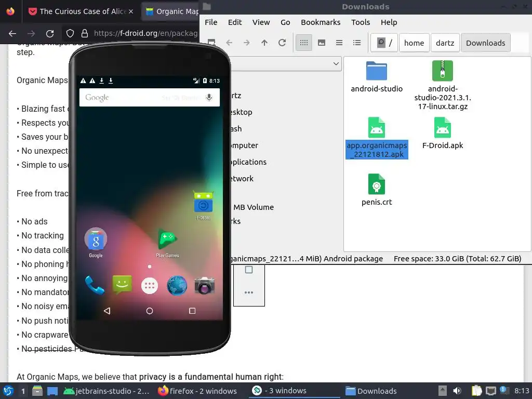Image resolution: width=532 pixels, height=399 pixels.
Task: Switch file manager to detailed list view
Action: tap(356, 43)
